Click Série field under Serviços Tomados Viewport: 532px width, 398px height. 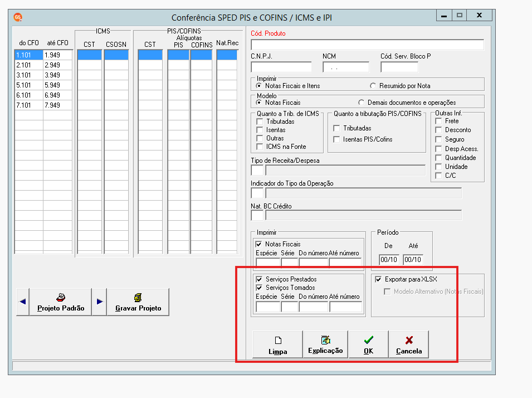click(290, 307)
